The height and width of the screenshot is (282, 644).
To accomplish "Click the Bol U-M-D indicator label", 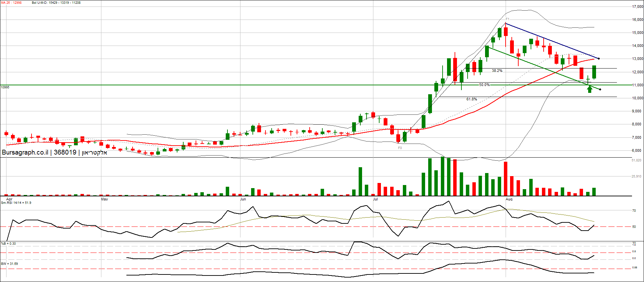I will pos(56,3).
